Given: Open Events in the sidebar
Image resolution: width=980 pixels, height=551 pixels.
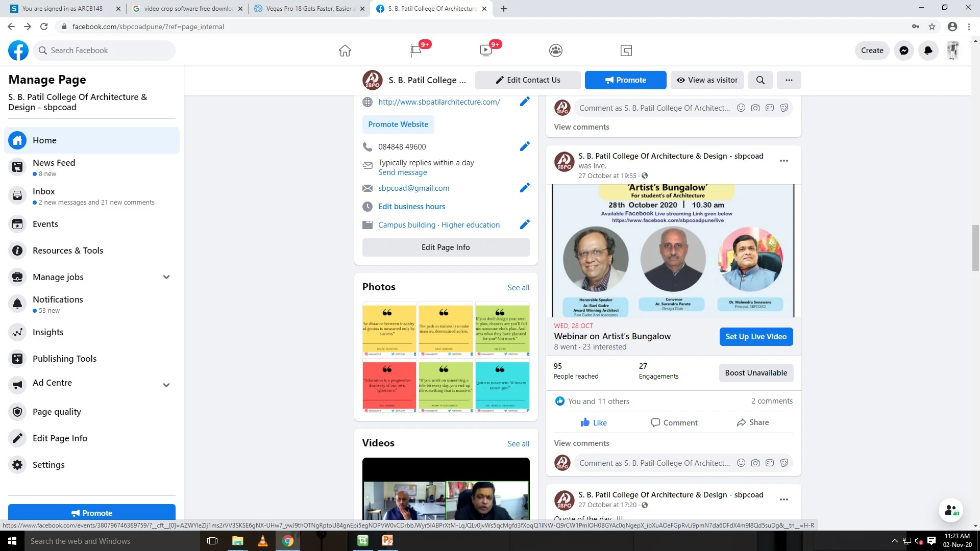Looking at the screenshot, I should (92, 224).
